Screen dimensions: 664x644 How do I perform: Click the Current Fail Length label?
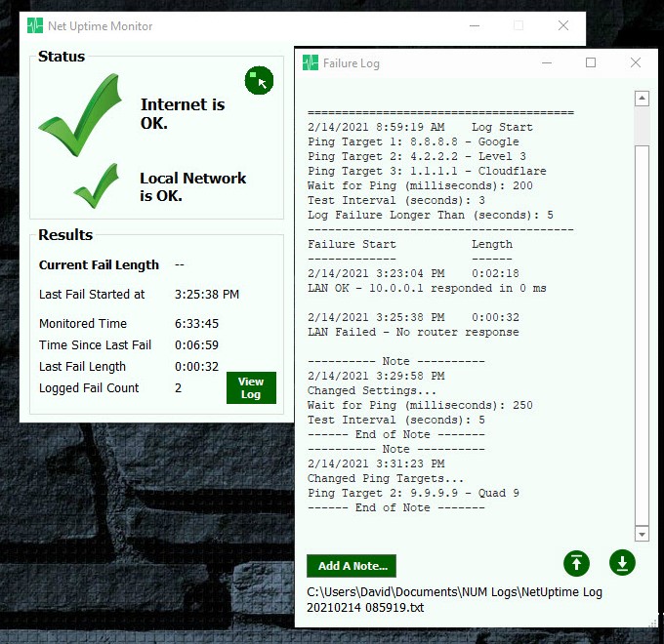[x=99, y=264]
